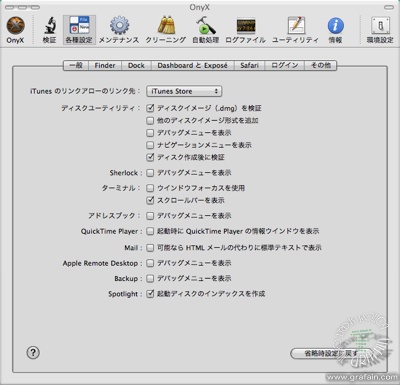Enable Disk Utility デバッグメニューを表示 checkbox
This screenshot has width=400, height=385.
coord(150,133)
